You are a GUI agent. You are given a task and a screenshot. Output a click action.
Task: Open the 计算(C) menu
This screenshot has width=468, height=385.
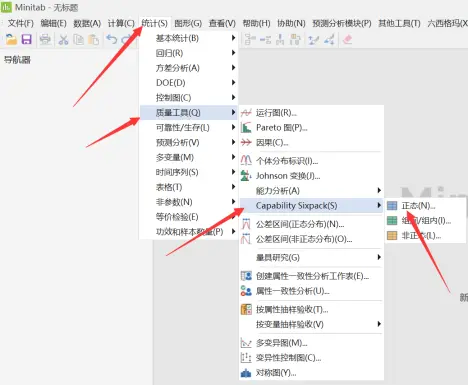click(121, 23)
